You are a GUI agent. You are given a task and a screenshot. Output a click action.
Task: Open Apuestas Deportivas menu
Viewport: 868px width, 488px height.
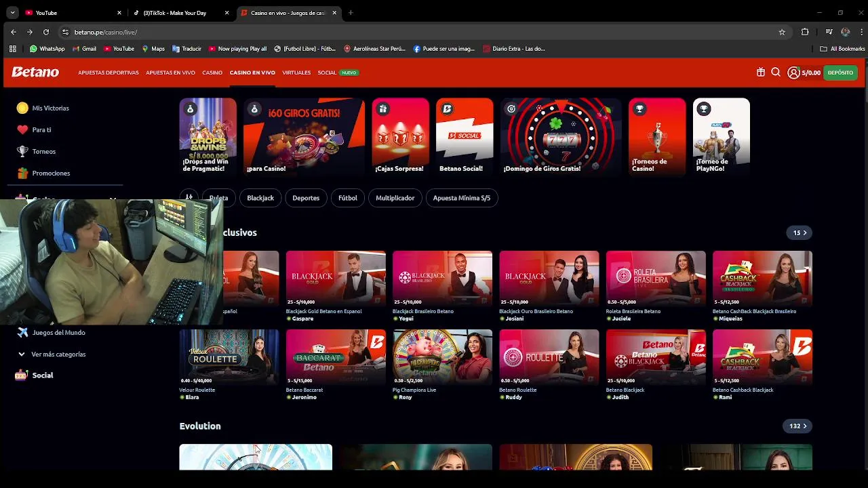pos(108,73)
